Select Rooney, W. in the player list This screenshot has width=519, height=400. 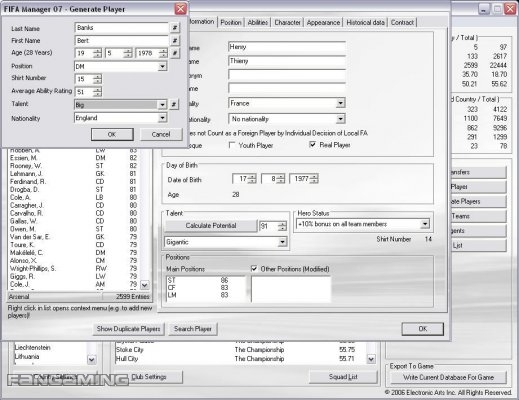74,166
